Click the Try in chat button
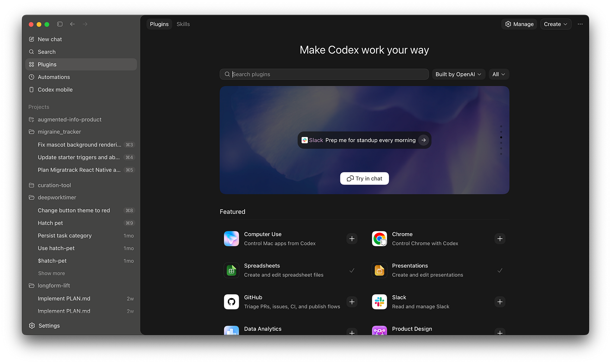Viewport: 611px width, 364px height. click(x=364, y=179)
